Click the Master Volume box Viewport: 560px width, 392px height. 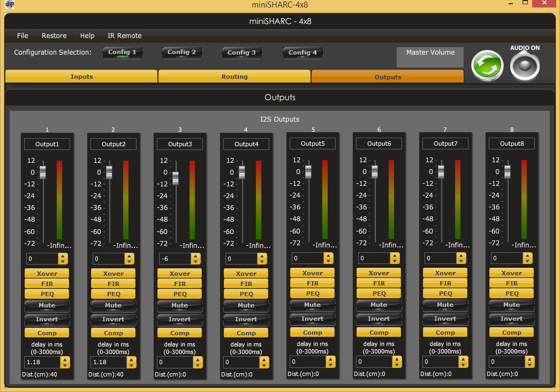430,57
